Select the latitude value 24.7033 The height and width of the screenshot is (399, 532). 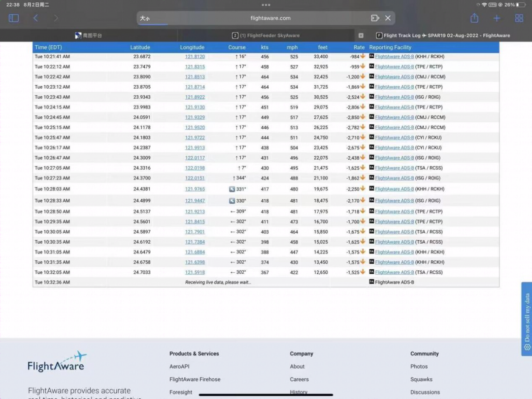142,272
